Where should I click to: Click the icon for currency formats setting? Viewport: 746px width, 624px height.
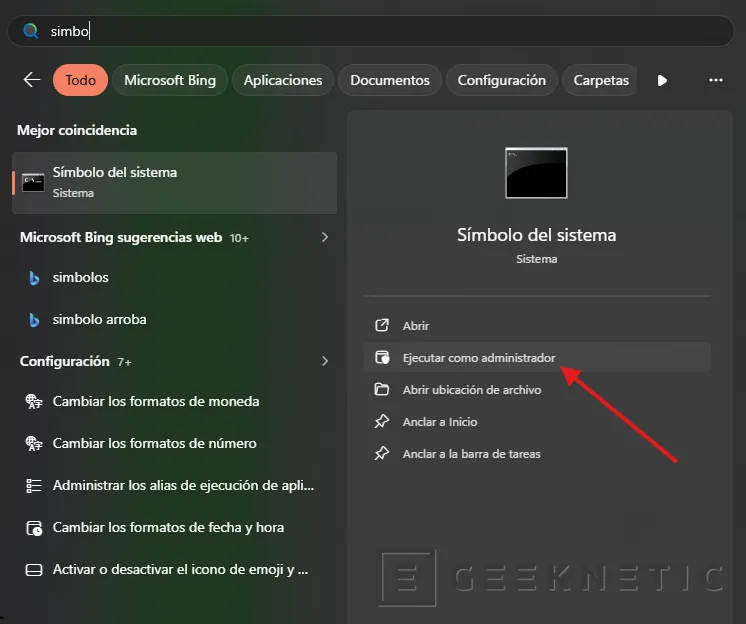click(34, 401)
